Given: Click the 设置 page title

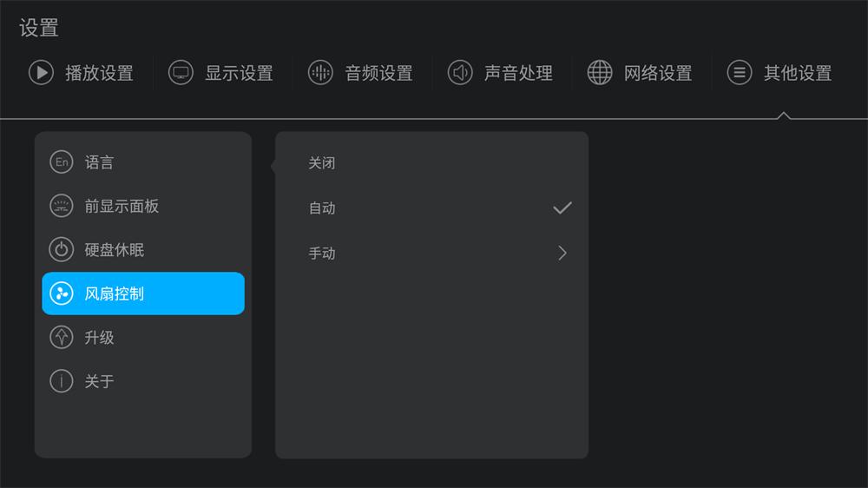Looking at the screenshot, I should (39, 28).
